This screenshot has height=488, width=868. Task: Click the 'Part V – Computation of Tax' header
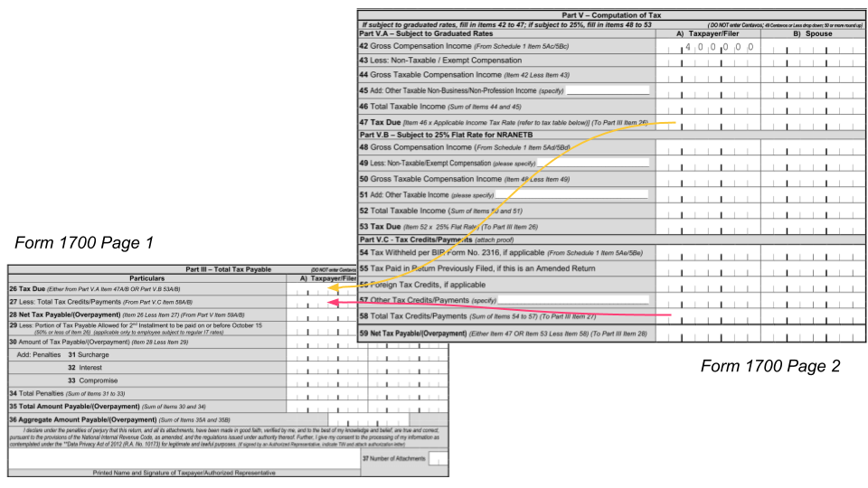[x=611, y=15]
